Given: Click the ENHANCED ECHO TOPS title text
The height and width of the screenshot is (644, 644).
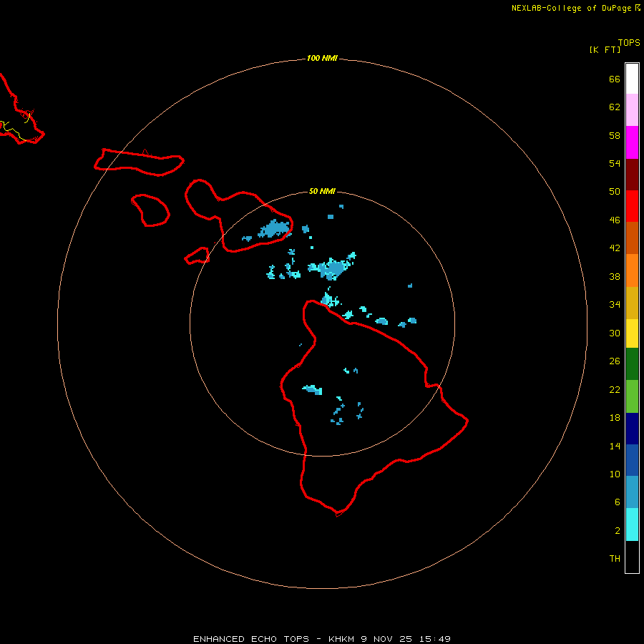Looking at the screenshot, I should [251, 639].
